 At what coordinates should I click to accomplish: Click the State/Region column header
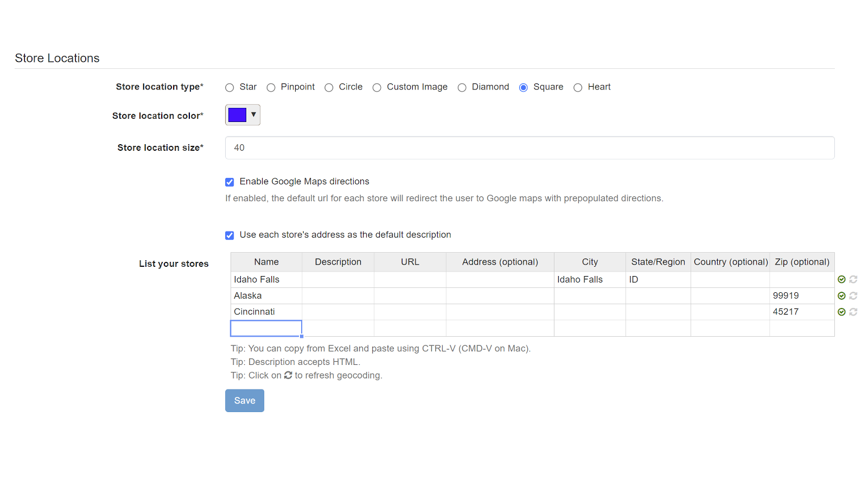(658, 262)
